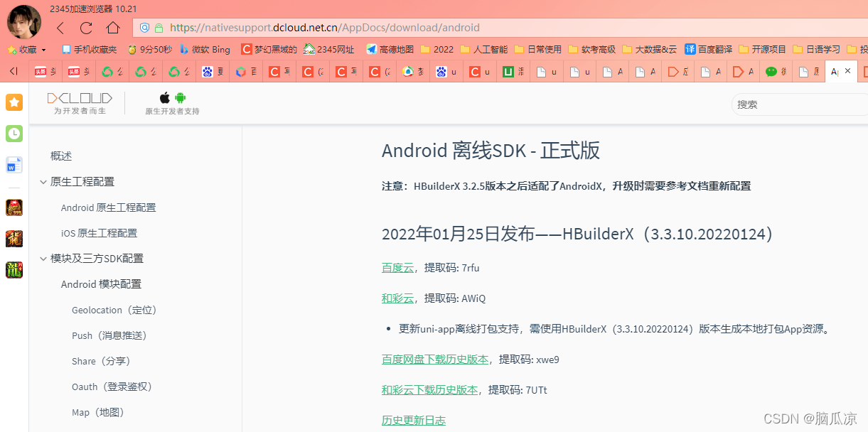Click the browser back arrow

click(x=61, y=28)
